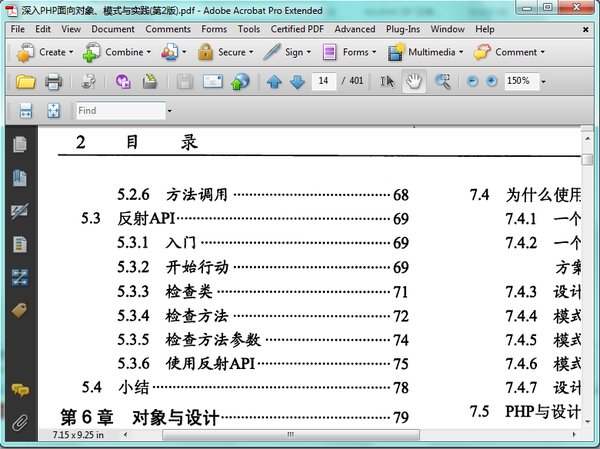600x449 pixels.
Task: Expand the Secure dropdown arrow
Action: (251, 52)
